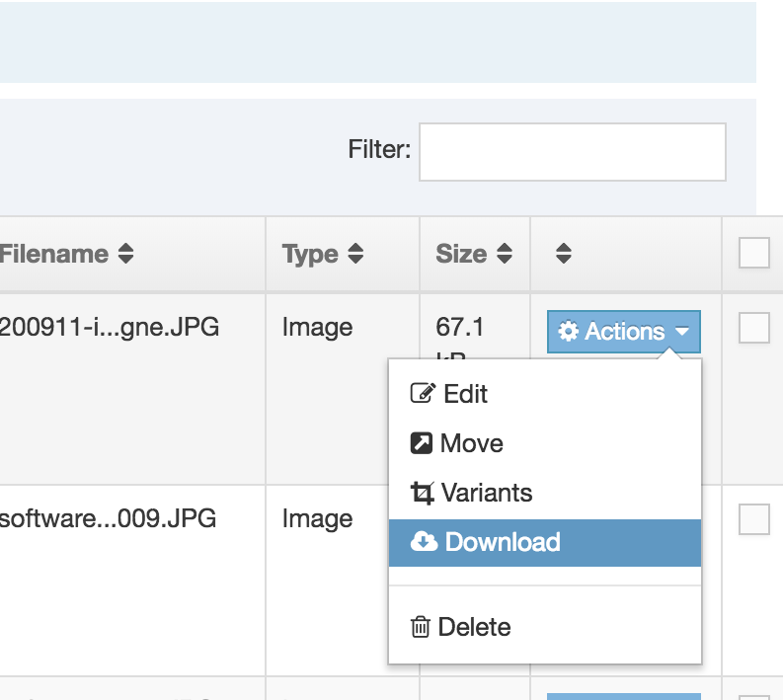Click the Type column header text
This screenshot has width=783, height=700.
[310, 255]
